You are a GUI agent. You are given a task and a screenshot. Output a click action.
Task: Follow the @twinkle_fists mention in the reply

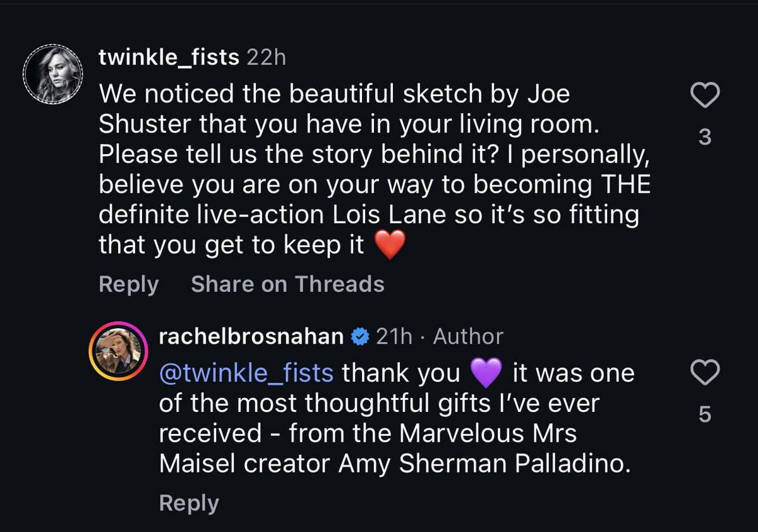pyautogui.click(x=246, y=373)
